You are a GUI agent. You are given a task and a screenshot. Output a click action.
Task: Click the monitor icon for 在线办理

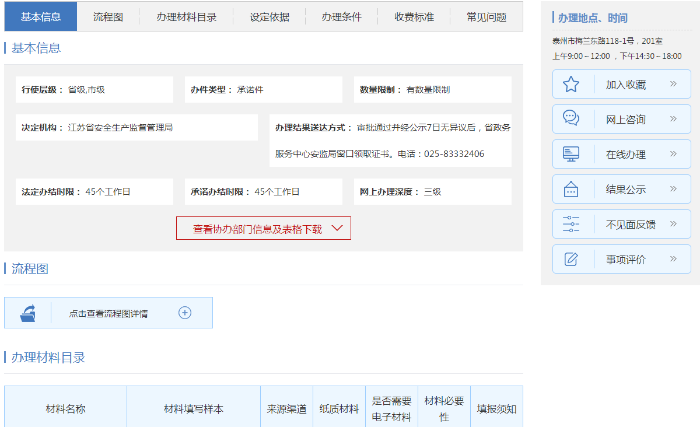(571, 154)
